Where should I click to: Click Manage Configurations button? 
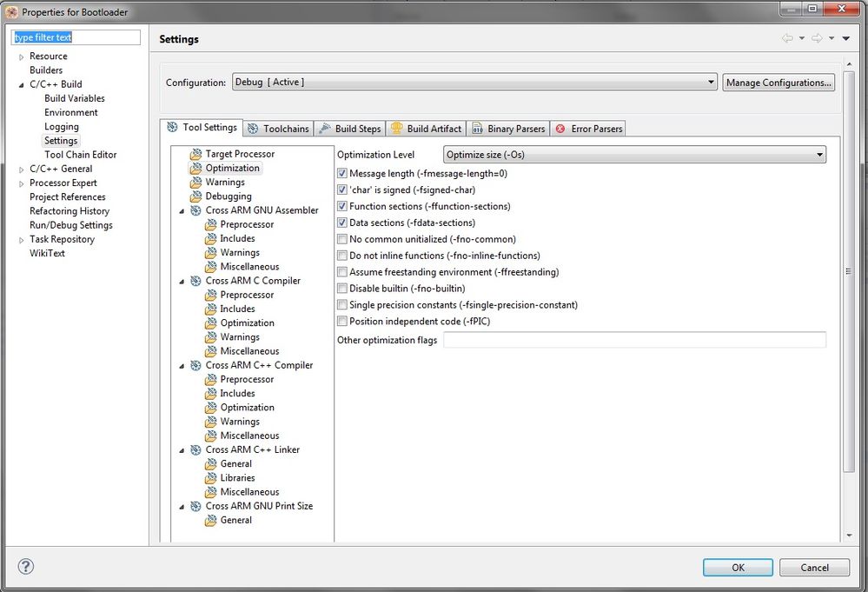(x=779, y=83)
